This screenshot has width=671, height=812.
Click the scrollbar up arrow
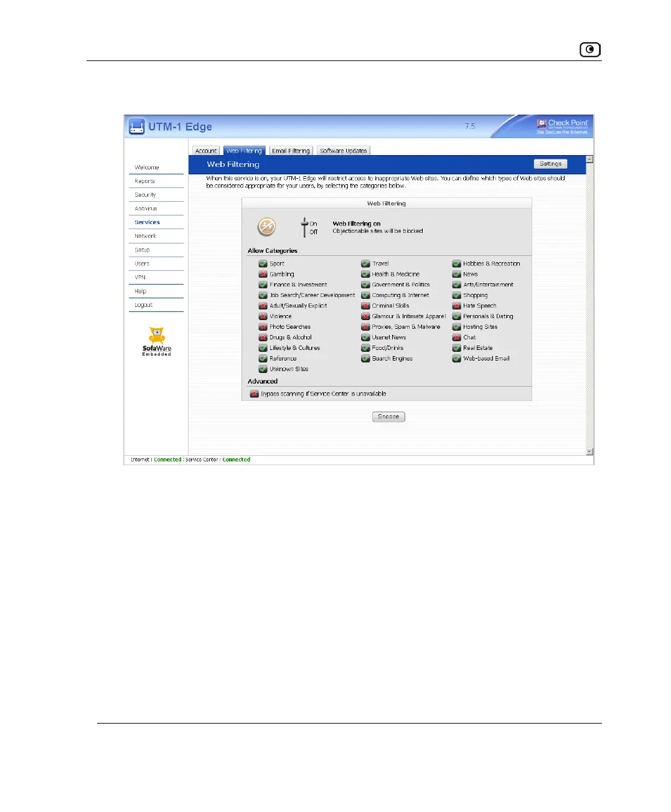coord(589,159)
